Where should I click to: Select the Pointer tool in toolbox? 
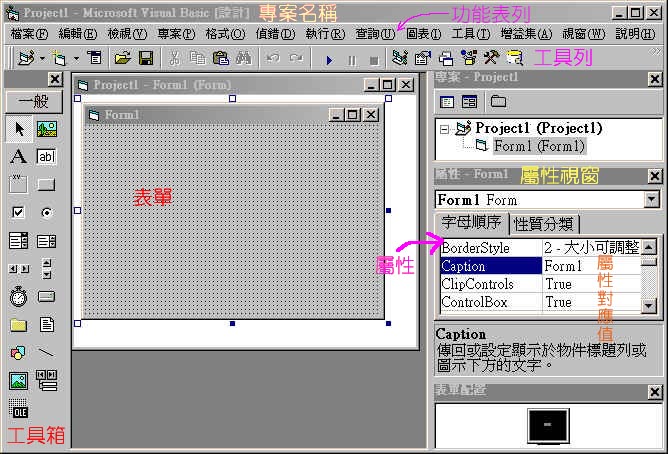tap(19, 129)
